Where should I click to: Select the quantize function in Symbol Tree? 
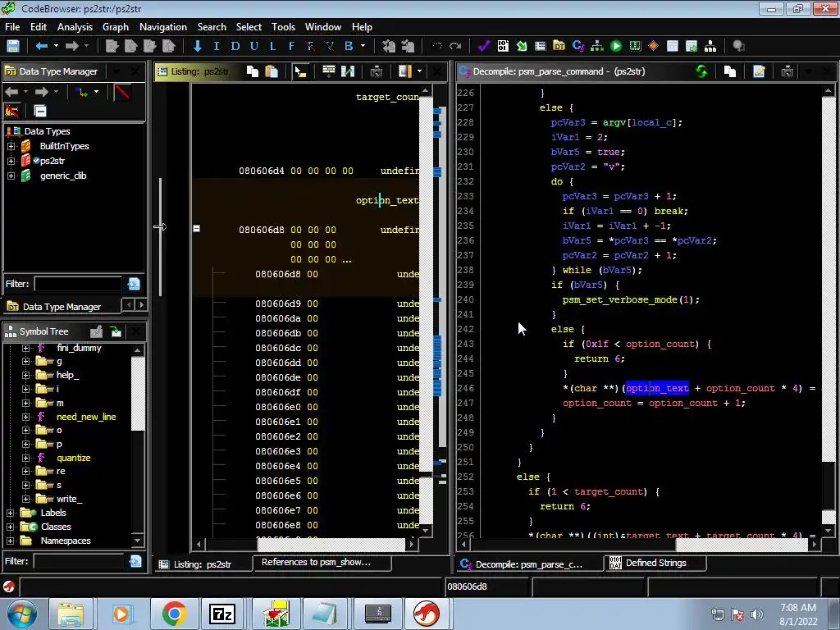73,458
